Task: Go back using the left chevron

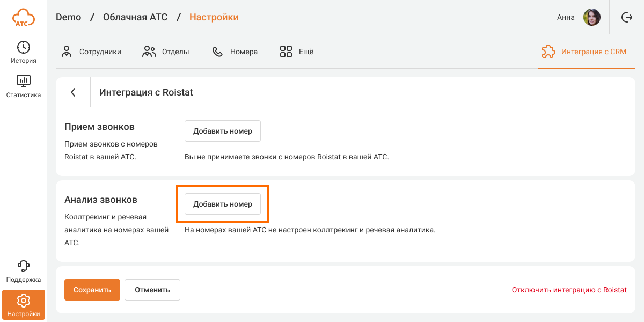Action: point(73,92)
